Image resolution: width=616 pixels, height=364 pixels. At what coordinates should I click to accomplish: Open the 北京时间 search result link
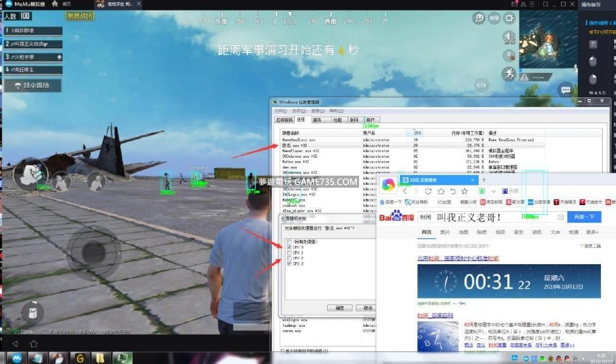tap(458, 258)
